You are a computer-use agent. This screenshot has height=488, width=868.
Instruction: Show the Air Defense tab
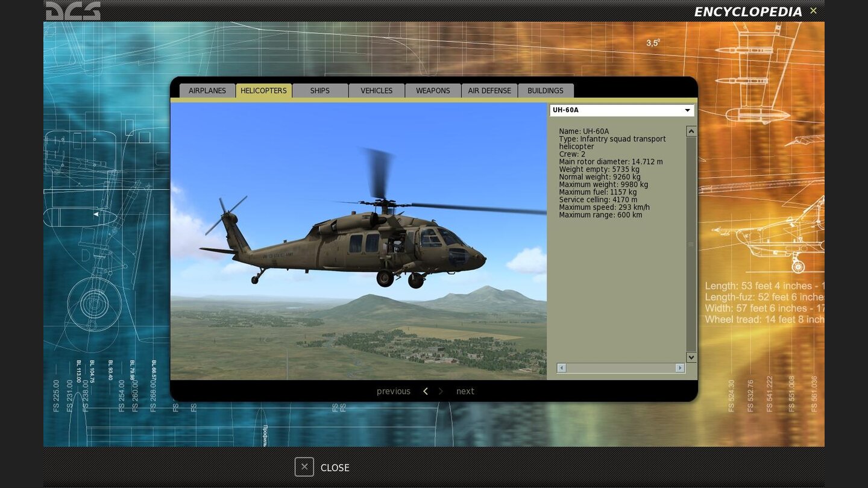489,90
